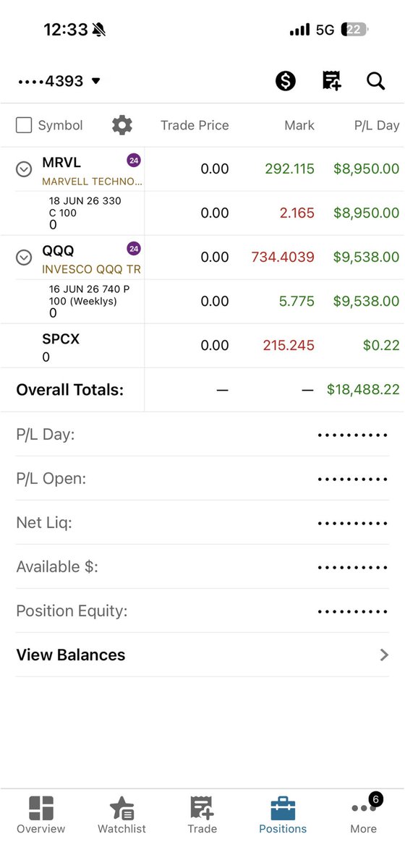
Task: Open the new order ticket icon
Action: point(331,81)
